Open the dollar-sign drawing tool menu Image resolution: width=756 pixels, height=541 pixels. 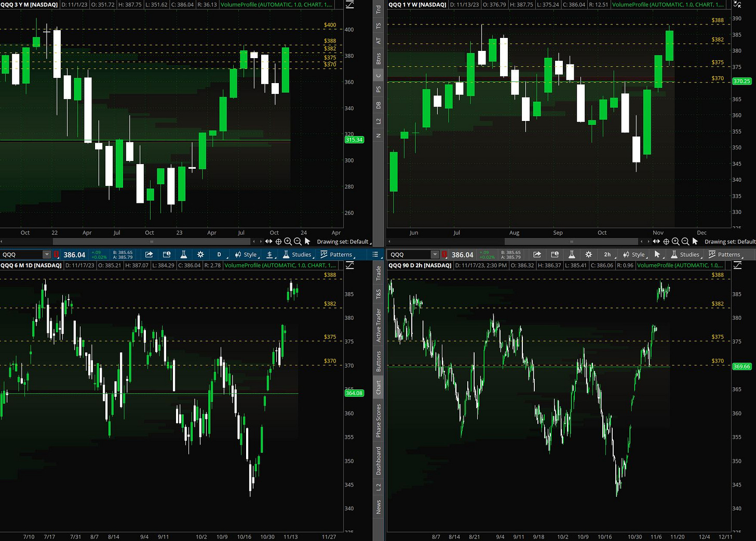click(269, 254)
